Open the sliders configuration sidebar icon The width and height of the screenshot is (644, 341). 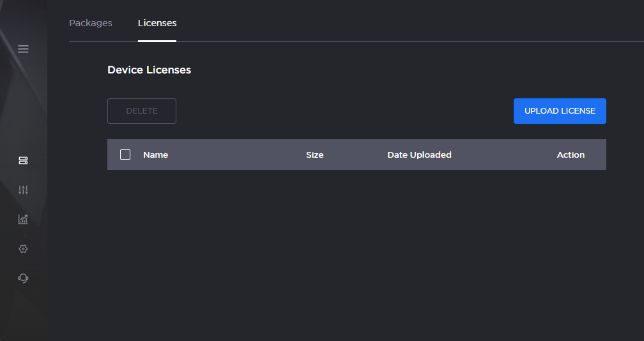click(x=23, y=190)
